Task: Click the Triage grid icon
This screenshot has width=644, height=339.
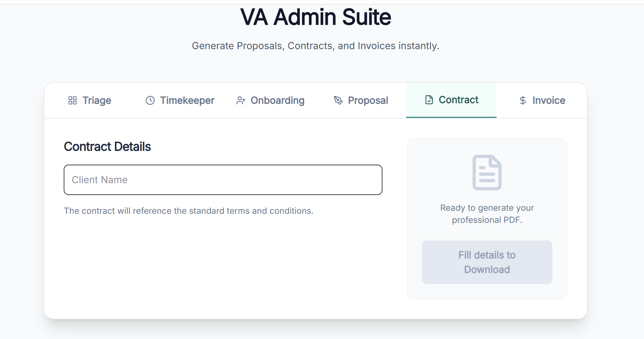Action: pyautogui.click(x=73, y=100)
